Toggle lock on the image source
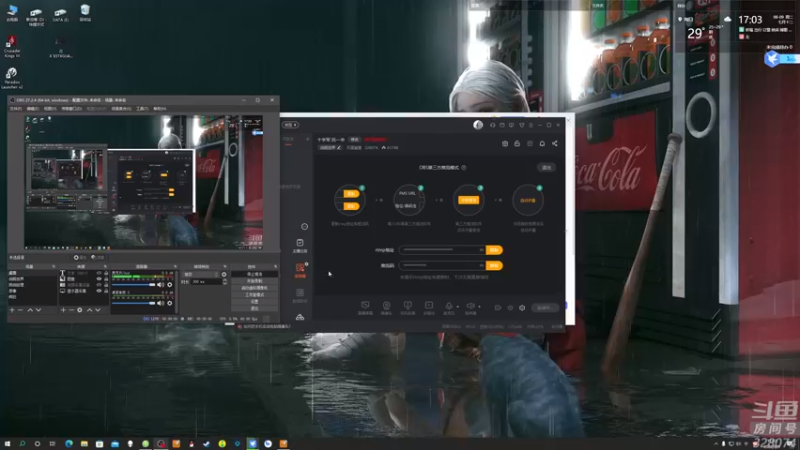The image size is (800, 450). coord(106,279)
